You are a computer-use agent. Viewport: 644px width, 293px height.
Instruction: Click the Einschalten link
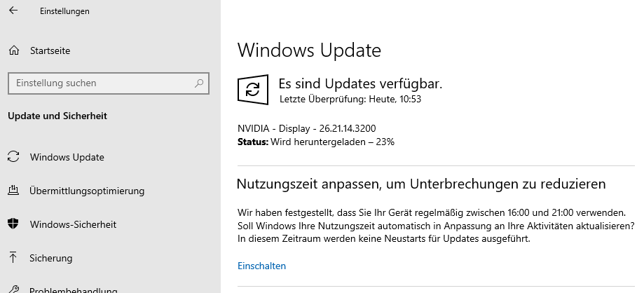(261, 266)
